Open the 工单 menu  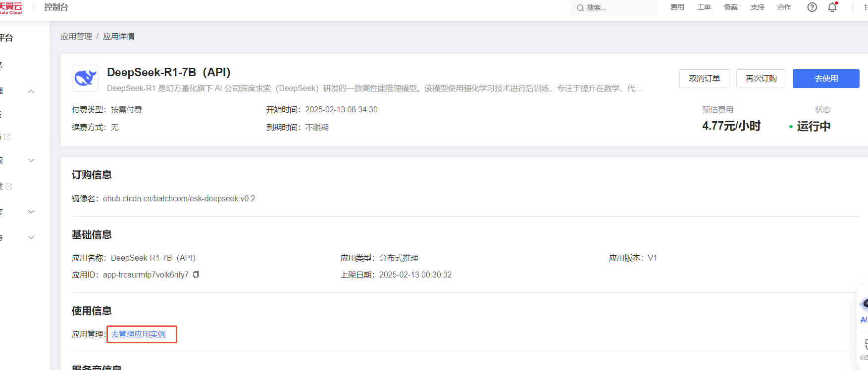(x=704, y=7)
